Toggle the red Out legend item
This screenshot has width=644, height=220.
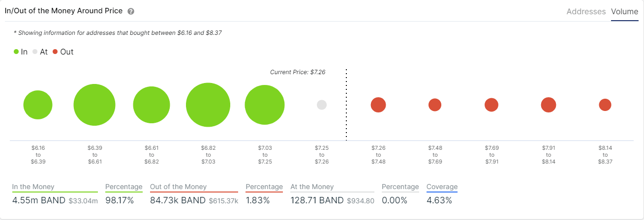click(x=63, y=52)
